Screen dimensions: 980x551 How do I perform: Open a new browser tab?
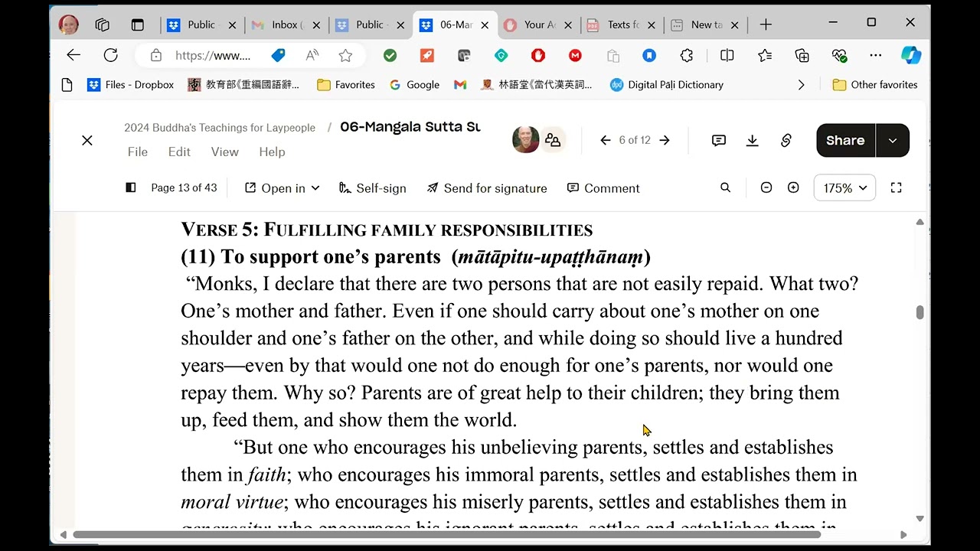pyautogui.click(x=766, y=24)
